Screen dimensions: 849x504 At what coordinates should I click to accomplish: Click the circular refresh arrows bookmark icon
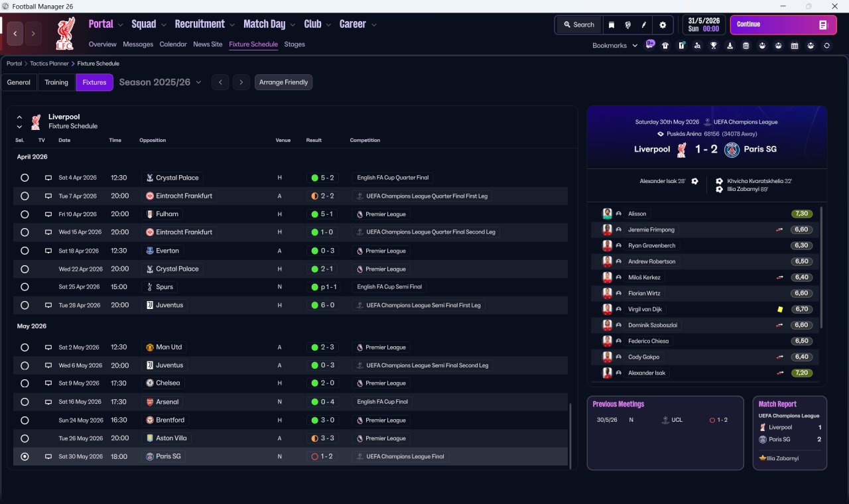pos(826,46)
